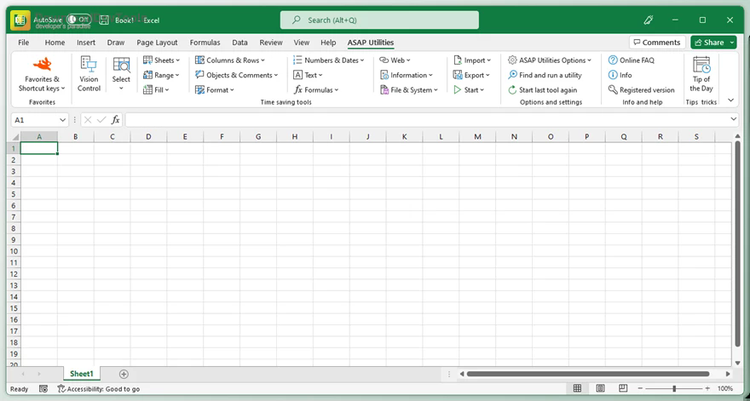Open the File tab
This screenshot has height=401, width=750.
[23, 43]
